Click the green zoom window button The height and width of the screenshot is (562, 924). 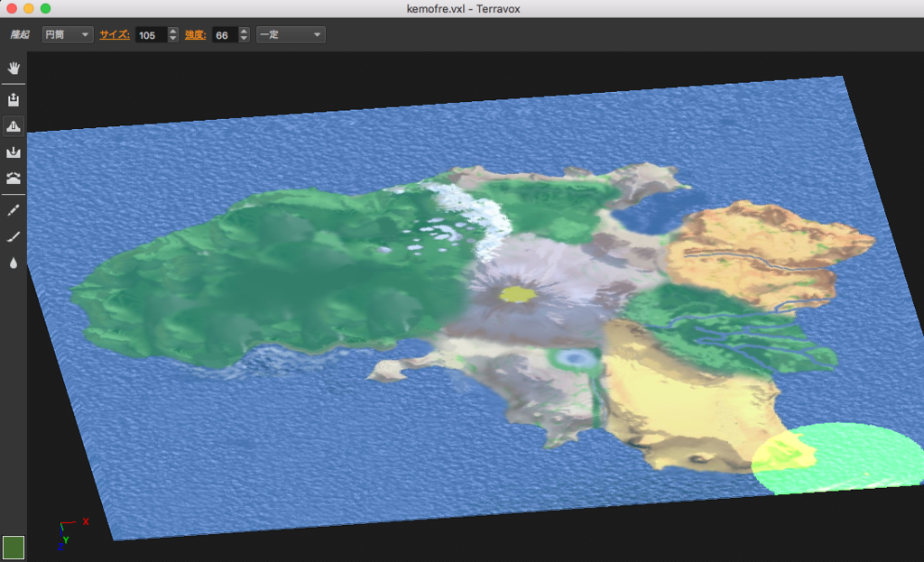pyautogui.click(x=45, y=8)
